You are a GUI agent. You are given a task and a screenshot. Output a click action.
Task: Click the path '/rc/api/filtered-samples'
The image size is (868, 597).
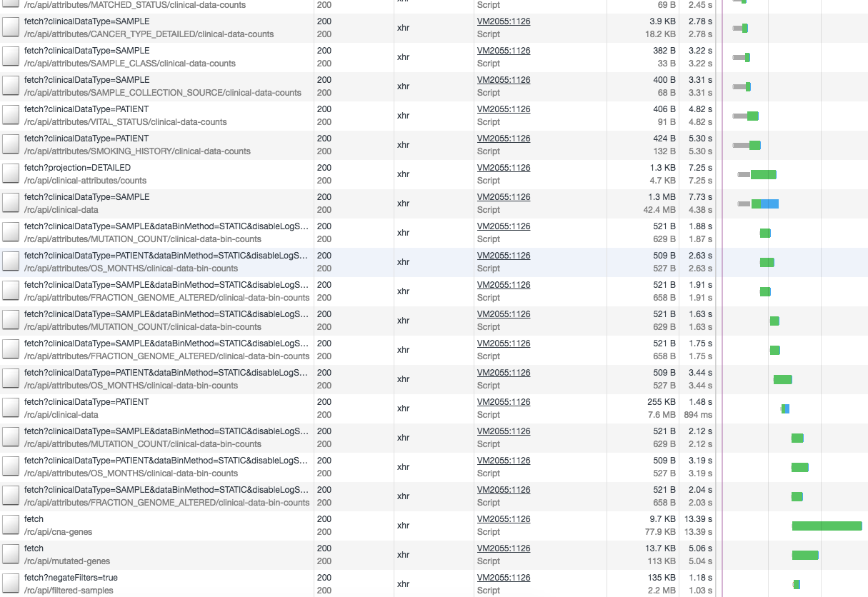point(70,591)
